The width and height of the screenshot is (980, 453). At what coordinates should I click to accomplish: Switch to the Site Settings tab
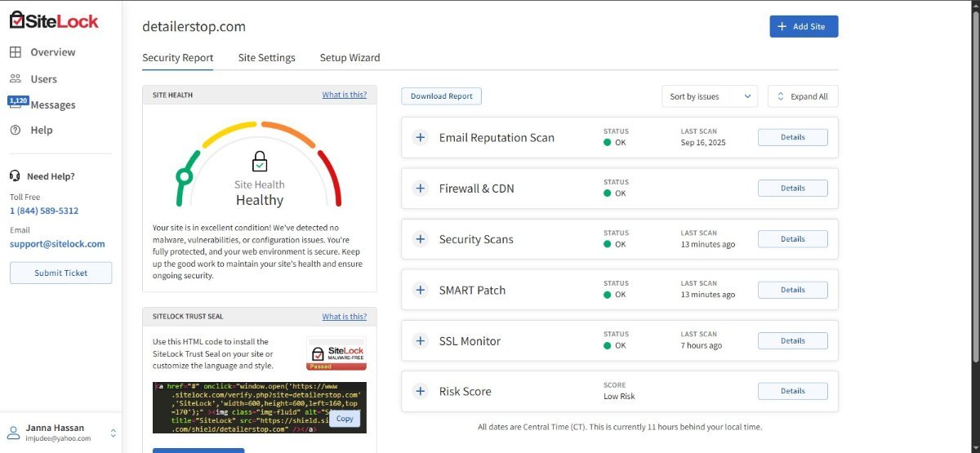pyautogui.click(x=267, y=58)
